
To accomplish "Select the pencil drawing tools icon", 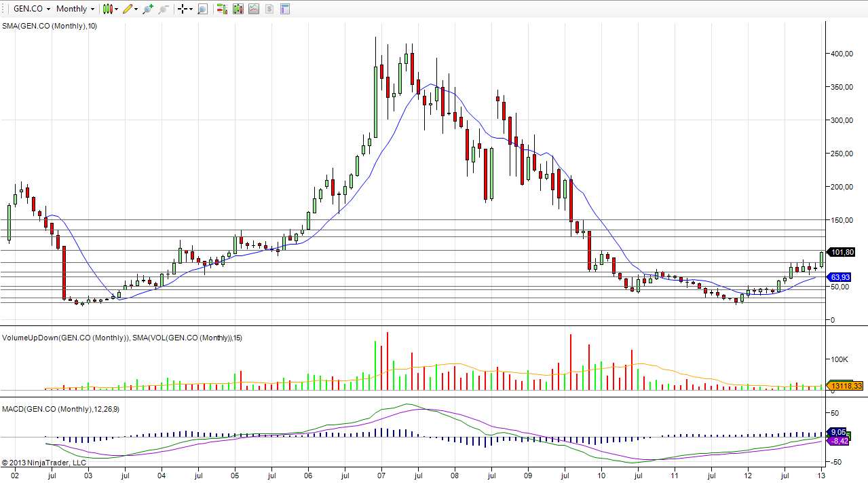I will tap(127, 9).
